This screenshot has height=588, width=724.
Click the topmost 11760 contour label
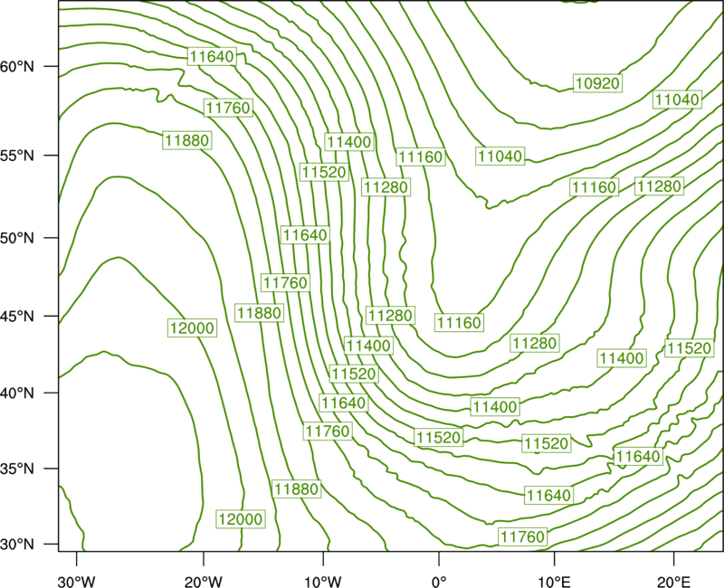coord(229,108)
